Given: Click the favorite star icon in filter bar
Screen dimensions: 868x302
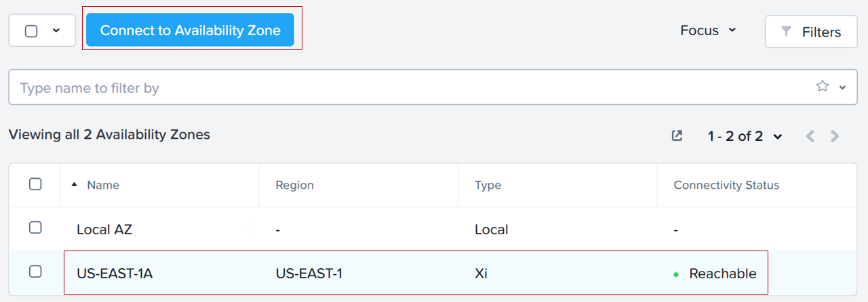Looking at the screenshot, I should pos(823,86).
